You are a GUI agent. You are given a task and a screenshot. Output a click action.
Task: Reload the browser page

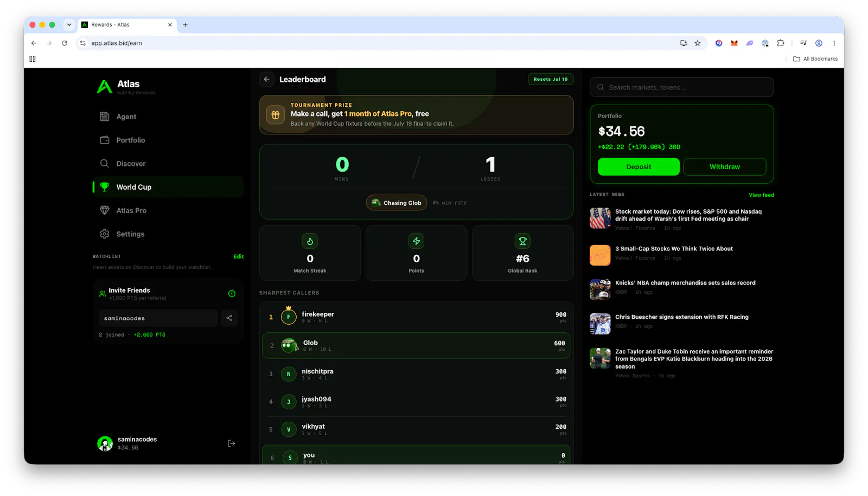(65, 43)
